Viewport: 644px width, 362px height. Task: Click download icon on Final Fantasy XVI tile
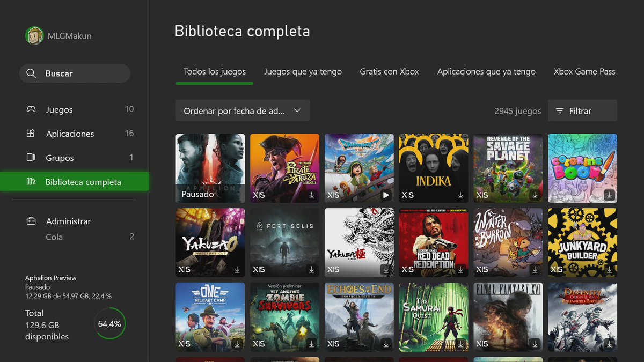(x=535, y=344)
